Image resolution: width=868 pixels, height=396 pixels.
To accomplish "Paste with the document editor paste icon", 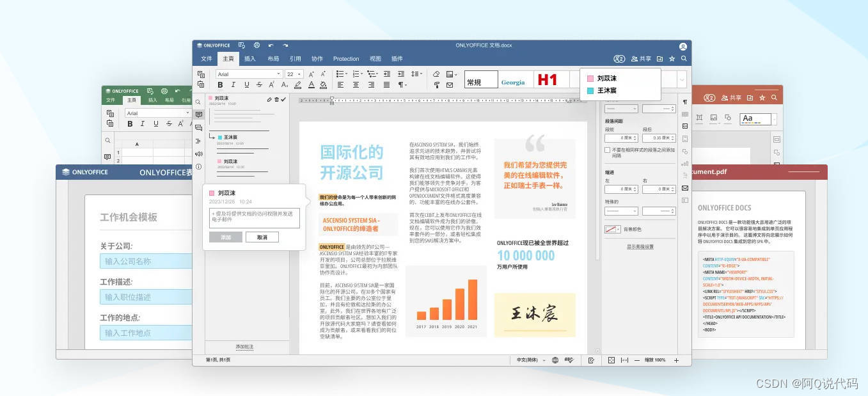I will click(x=201, y=84).
